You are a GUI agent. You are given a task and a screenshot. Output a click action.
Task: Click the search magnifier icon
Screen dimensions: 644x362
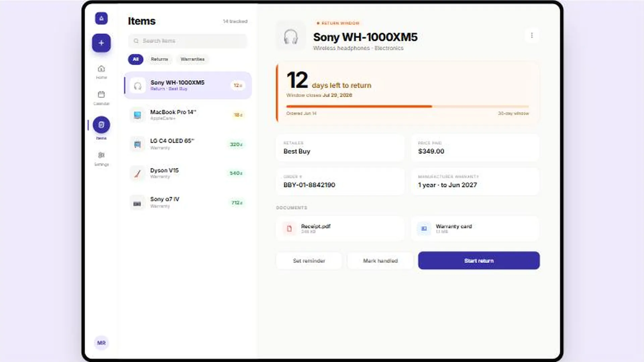coord(136,41)
